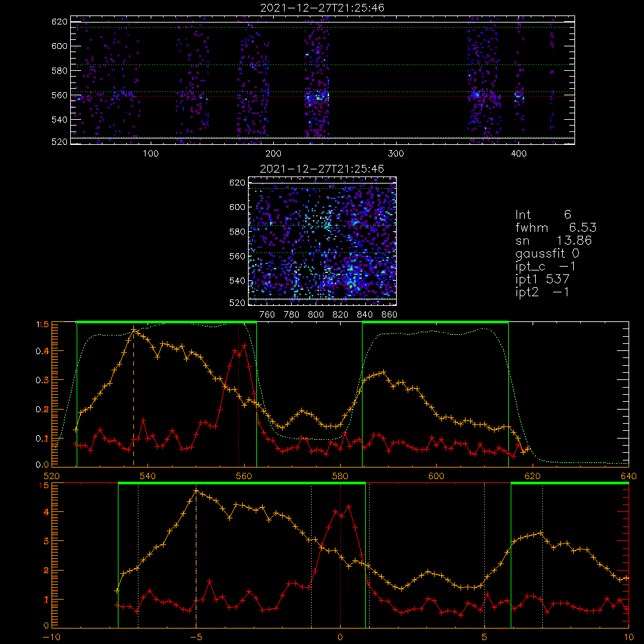Click x-axis label -5 of bottom plot
The image size is (644, 644).
pyautogui.click(x=196, y=638)
